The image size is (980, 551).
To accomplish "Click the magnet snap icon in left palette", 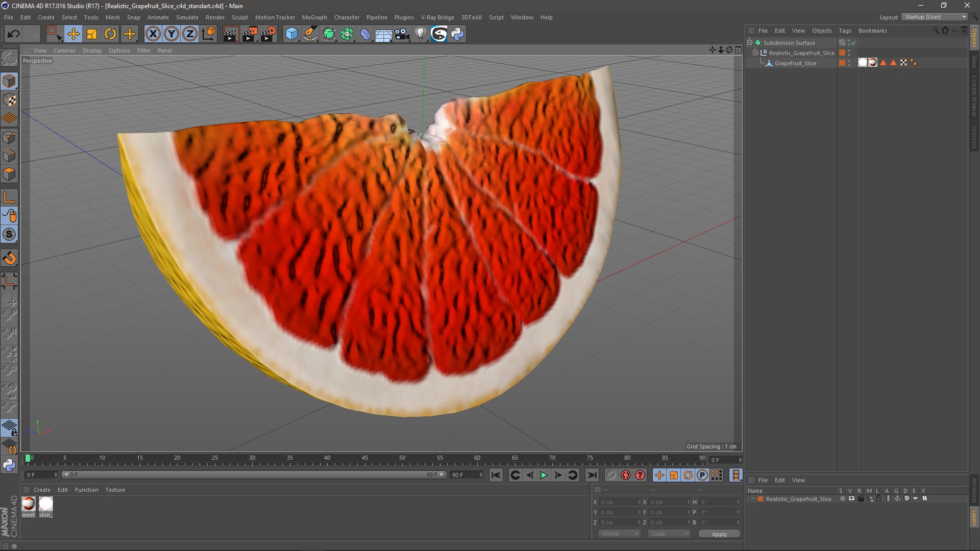I will (x=9, y=258).
